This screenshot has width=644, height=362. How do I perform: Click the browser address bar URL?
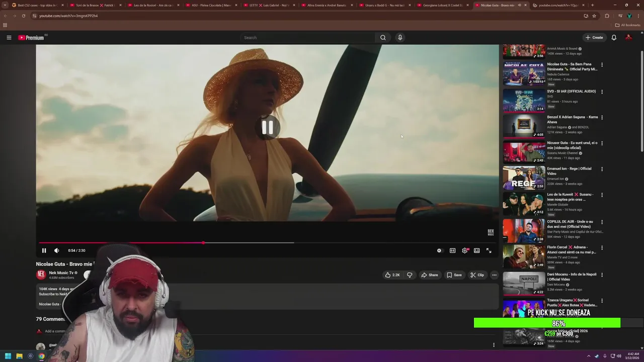tap(68, 16)
